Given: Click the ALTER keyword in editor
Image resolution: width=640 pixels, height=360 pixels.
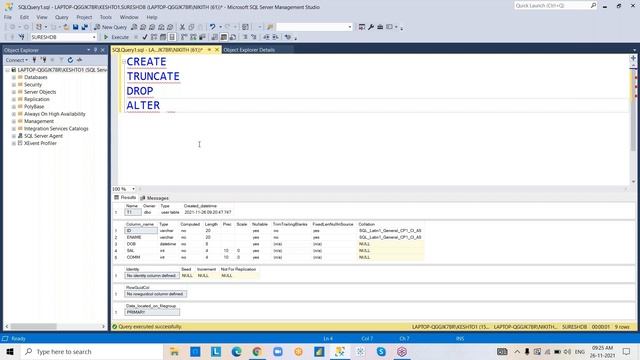Looking at the screenshot, I should click(143, 105).
